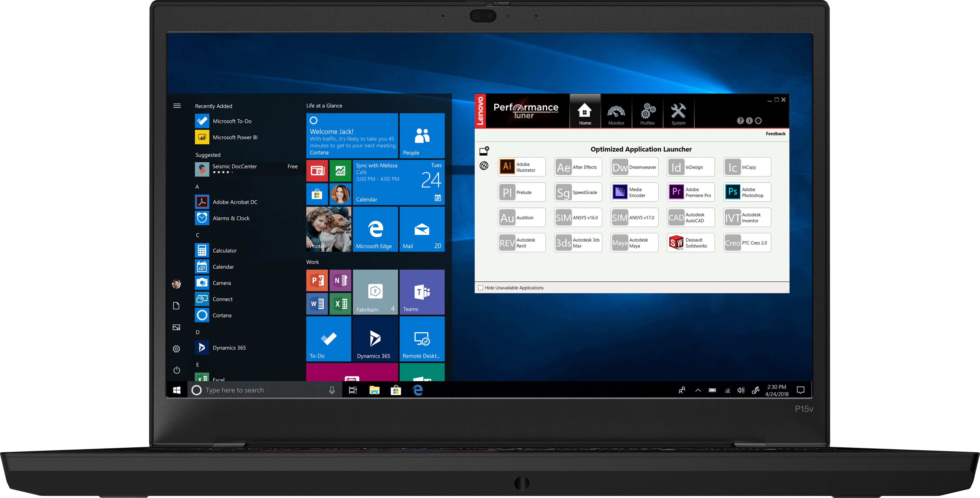The height and width of the screenshot is (498, 980).
Task: Open the info icon in Performance Tuner header
Action: coord(749,121)
